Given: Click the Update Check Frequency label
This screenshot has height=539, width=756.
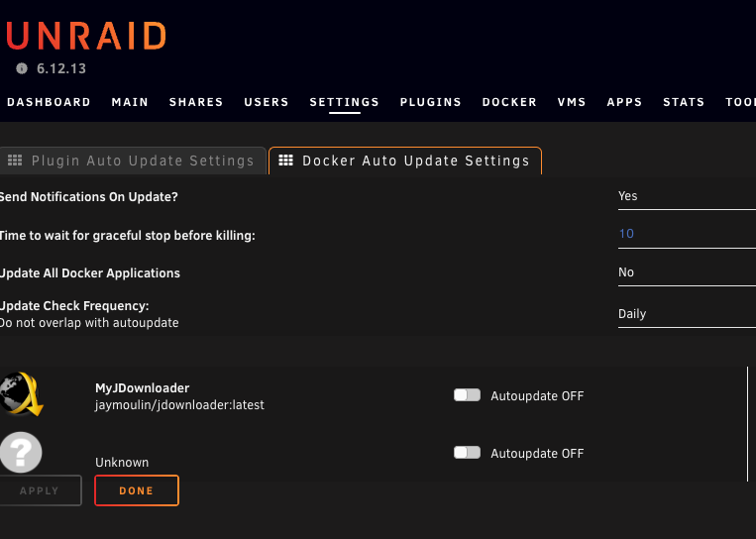Looking at the screenshot, I should [x=74, y=305].
